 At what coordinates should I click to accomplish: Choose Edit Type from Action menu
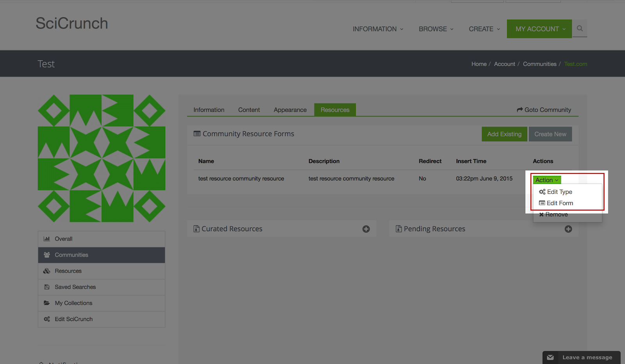coord(556,192)
